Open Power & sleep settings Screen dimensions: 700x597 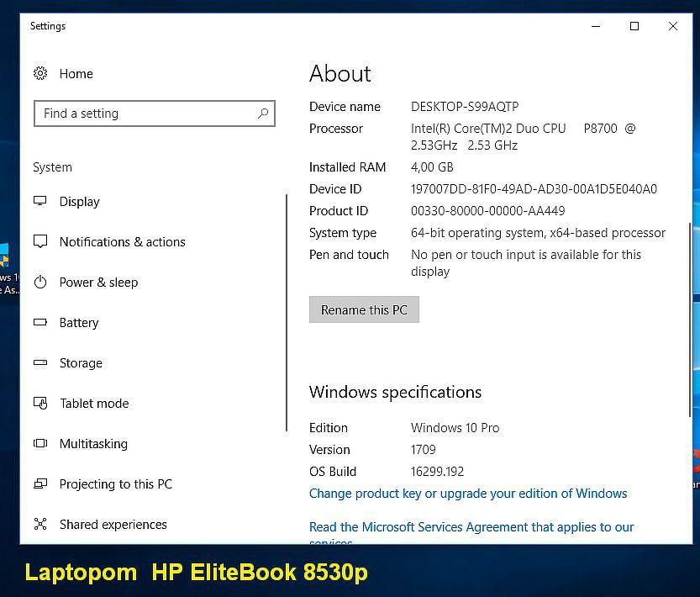coord(98,282)
